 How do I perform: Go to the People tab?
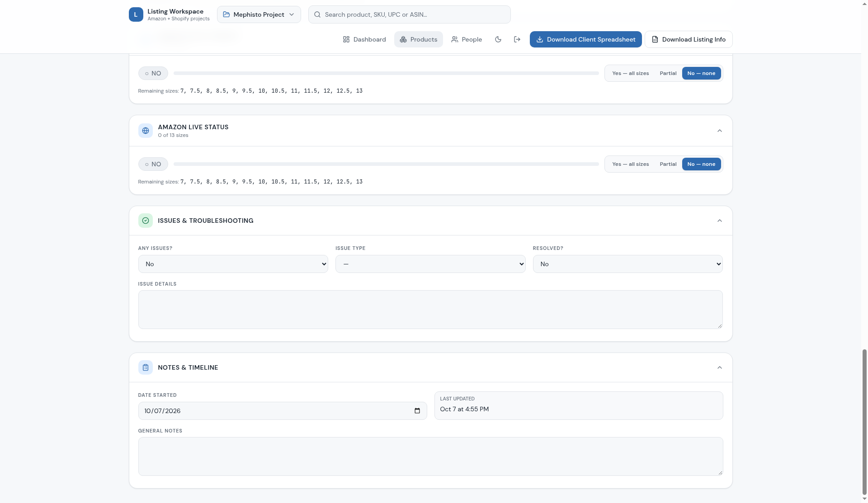click(467, 39)
